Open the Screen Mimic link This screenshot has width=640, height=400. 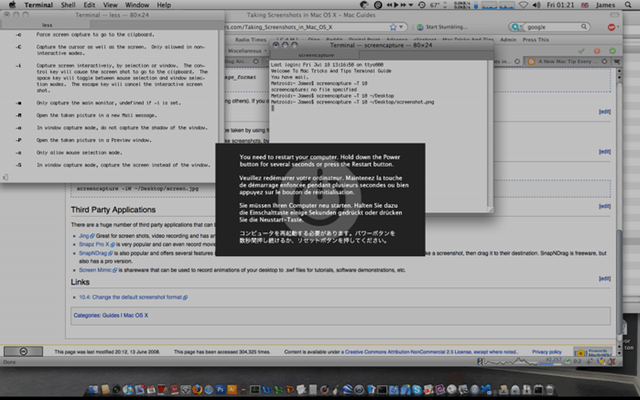[97, 271]
